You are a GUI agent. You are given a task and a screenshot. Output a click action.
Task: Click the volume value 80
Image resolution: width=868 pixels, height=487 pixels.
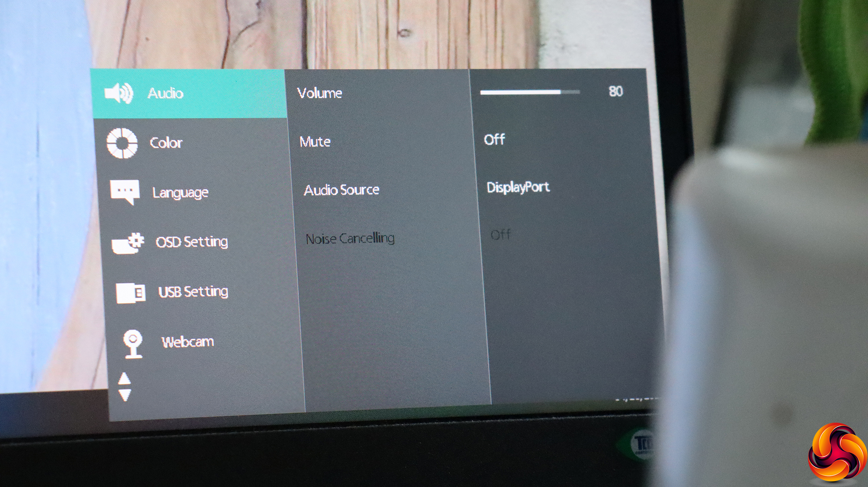tap(615, 91)
